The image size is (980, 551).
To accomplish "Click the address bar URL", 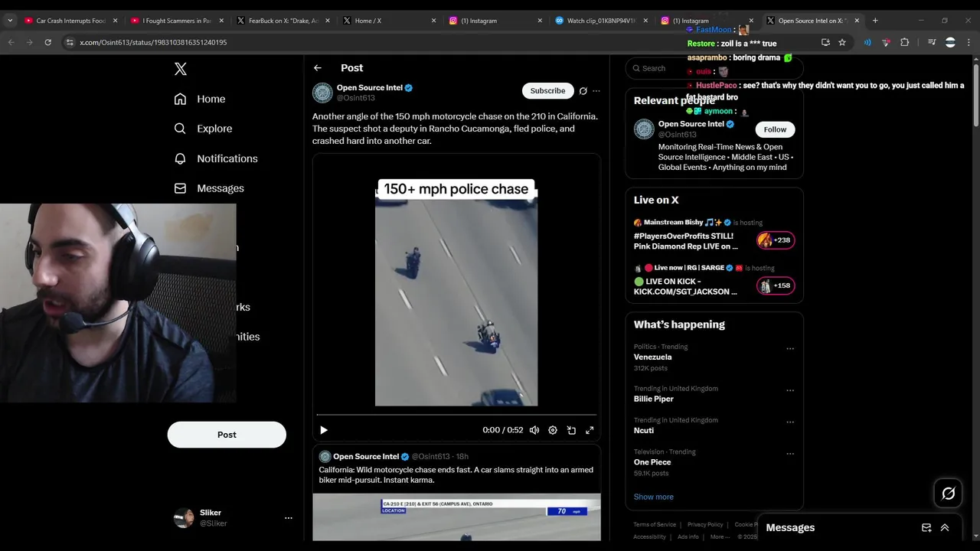I will [153, 42].
